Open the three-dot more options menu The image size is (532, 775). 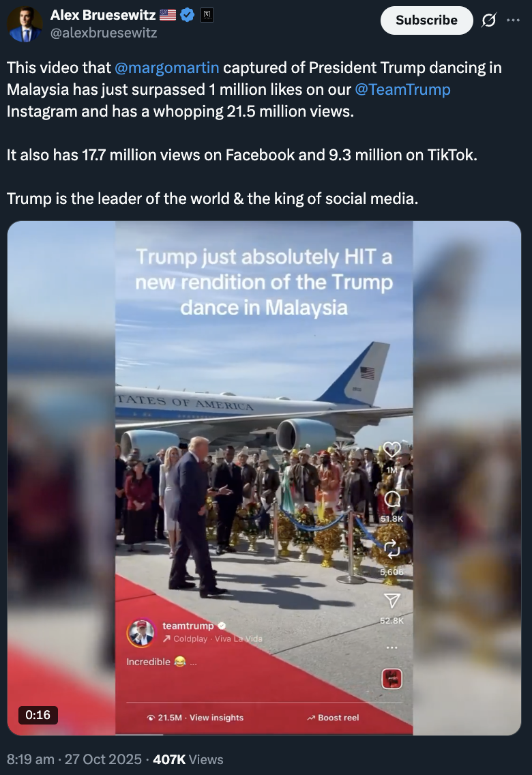[513, 20]
